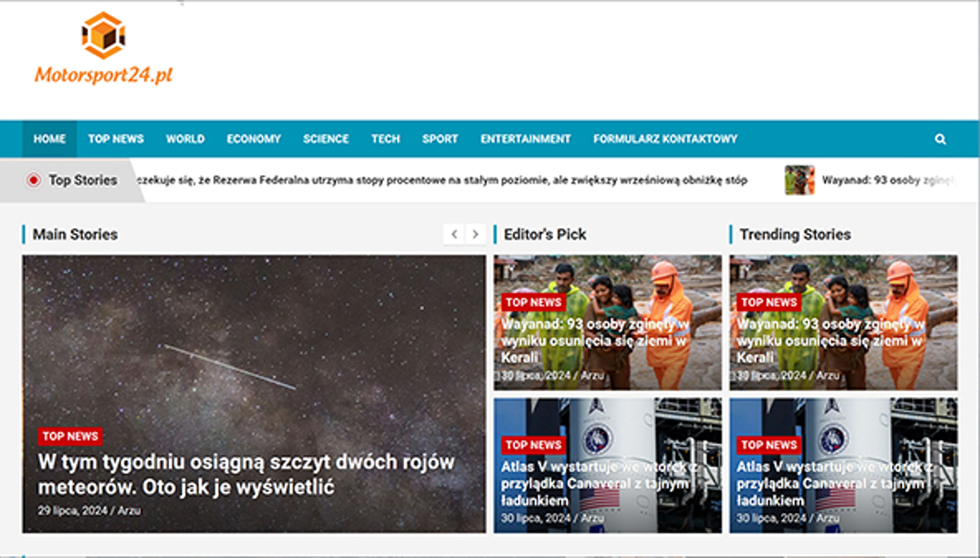Viewport: 980px width, 558px height.
Task: Click the ticker headline about Rezerwa Federalna
Action: point(383,180)
